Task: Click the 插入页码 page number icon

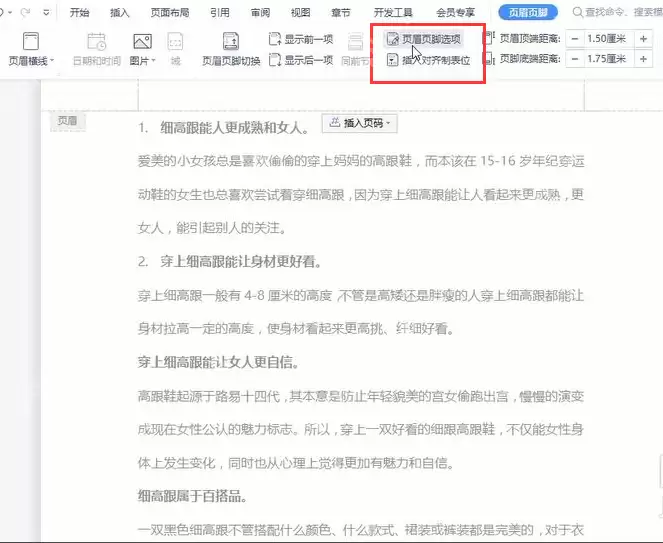Action: (335, 123)
